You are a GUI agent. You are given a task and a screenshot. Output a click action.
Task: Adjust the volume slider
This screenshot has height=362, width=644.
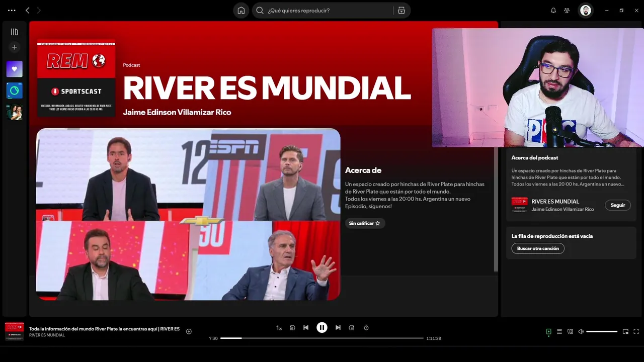click(602, 332)
